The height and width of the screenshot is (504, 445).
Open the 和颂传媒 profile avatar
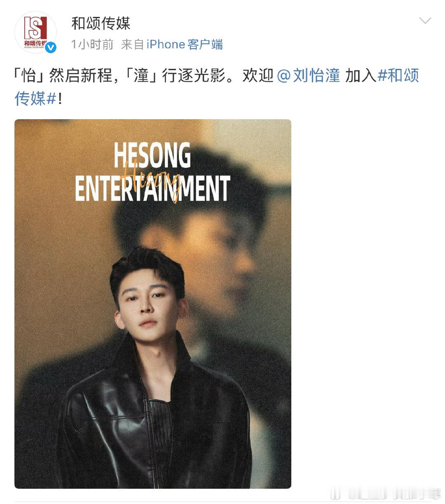click(35, 32)
